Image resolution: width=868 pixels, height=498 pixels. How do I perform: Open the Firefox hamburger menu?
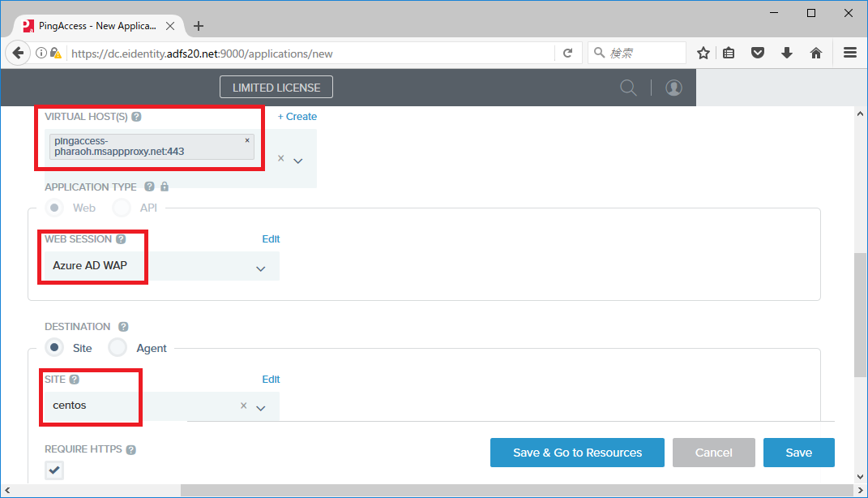(x=849, y=52)
